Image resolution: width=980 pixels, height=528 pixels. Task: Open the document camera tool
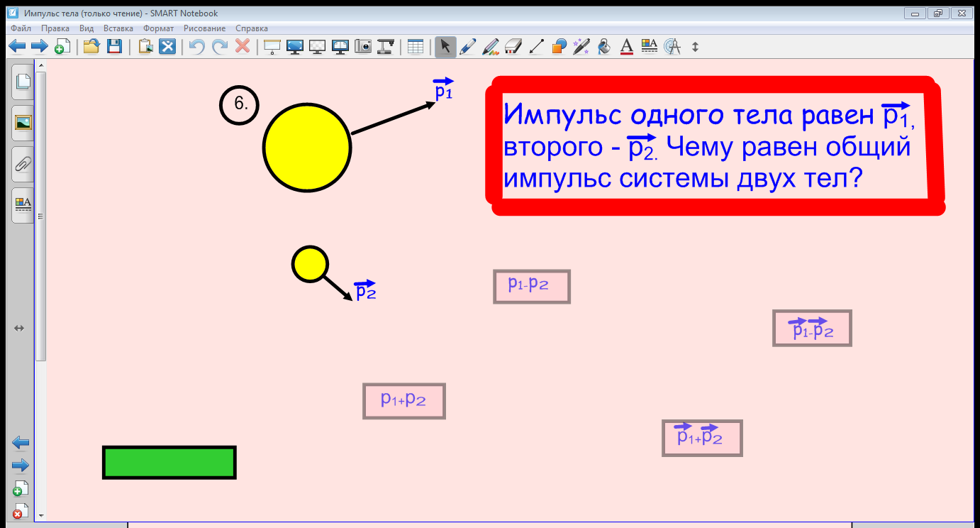tap(385, 47)
